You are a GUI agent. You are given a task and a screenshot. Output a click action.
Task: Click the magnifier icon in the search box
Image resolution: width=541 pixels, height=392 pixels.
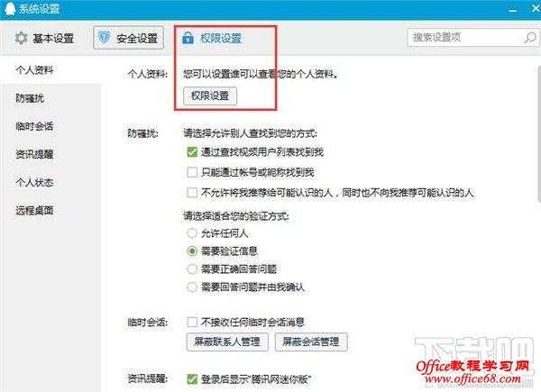tap(530, 37)
